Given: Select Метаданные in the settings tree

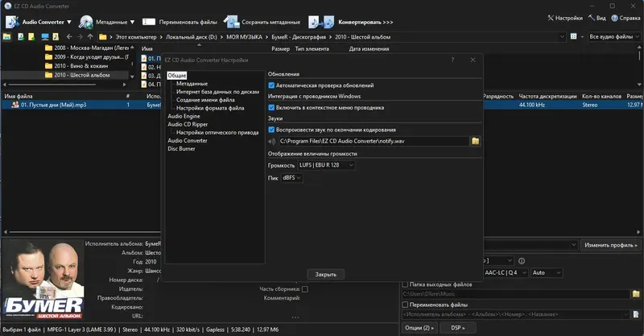Looking at the screenshot, I should pyautogui.click(x=192, y=84).
